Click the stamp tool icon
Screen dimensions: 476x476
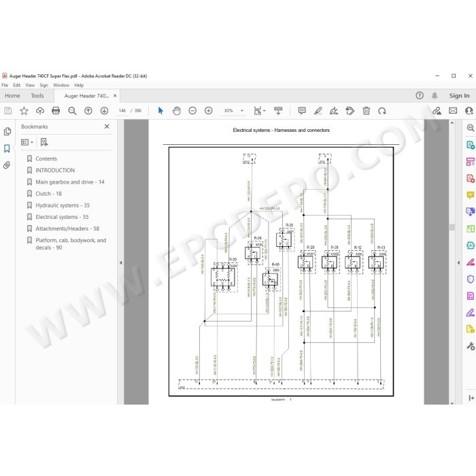[350, 111]
